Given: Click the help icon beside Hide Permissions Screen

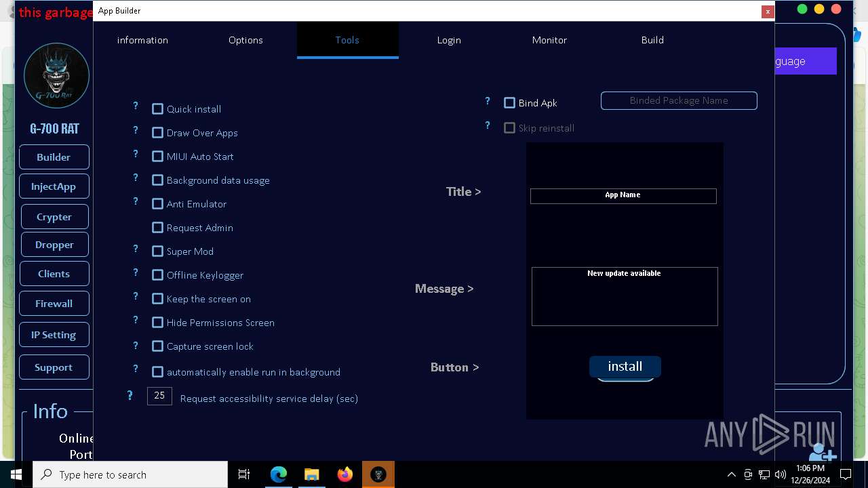Looking at the screenshot, I should click(x=136, y=320).
